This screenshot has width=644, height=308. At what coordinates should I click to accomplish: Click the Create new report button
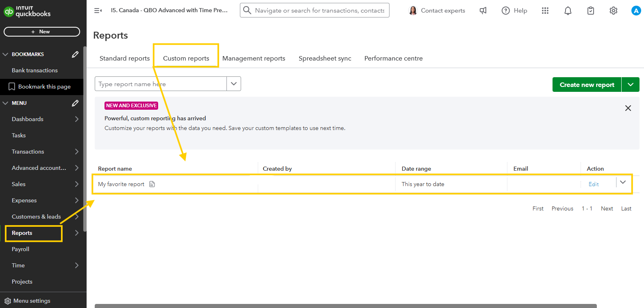(x=587, y=85)
